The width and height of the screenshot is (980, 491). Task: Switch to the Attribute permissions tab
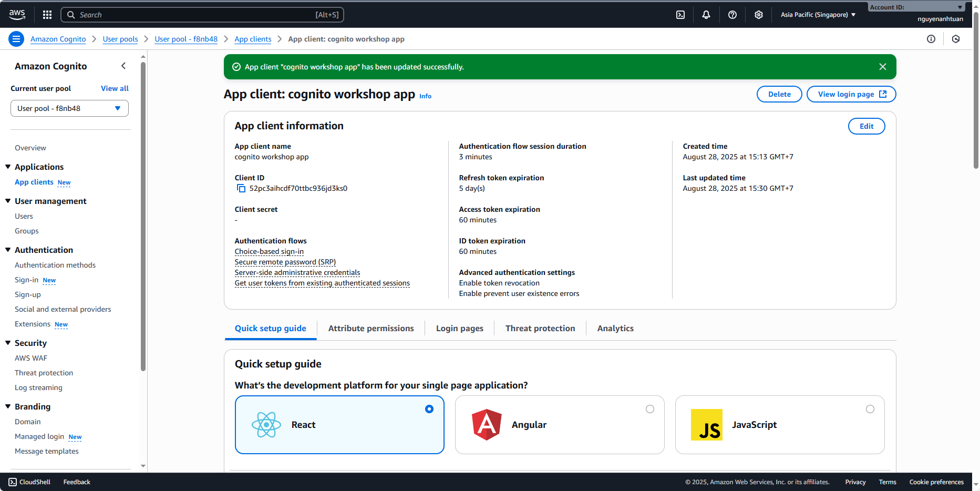click(x=371, y=328)
